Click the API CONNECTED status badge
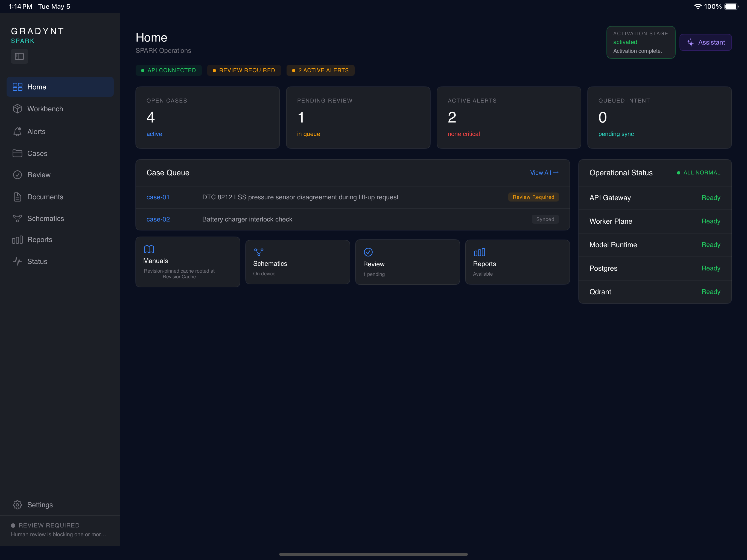Screen dimensions: 747x560 [168, 70]
